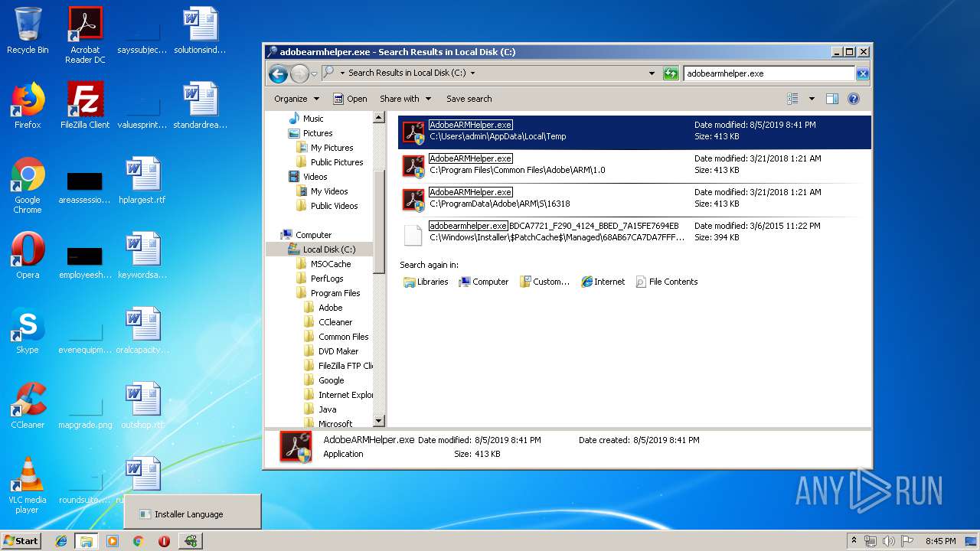Open the Recycle Bin desktop icon
This screenshot has width=980, height=551.
28,31
